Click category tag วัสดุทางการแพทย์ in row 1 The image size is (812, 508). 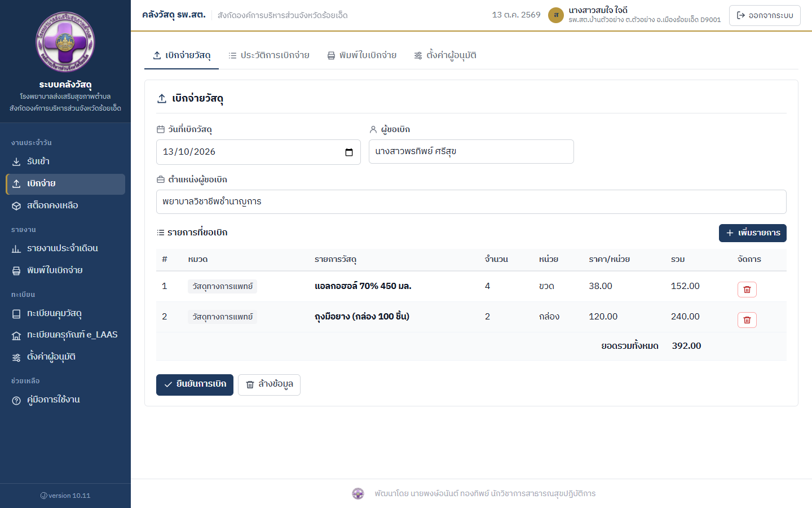[222, 286]
